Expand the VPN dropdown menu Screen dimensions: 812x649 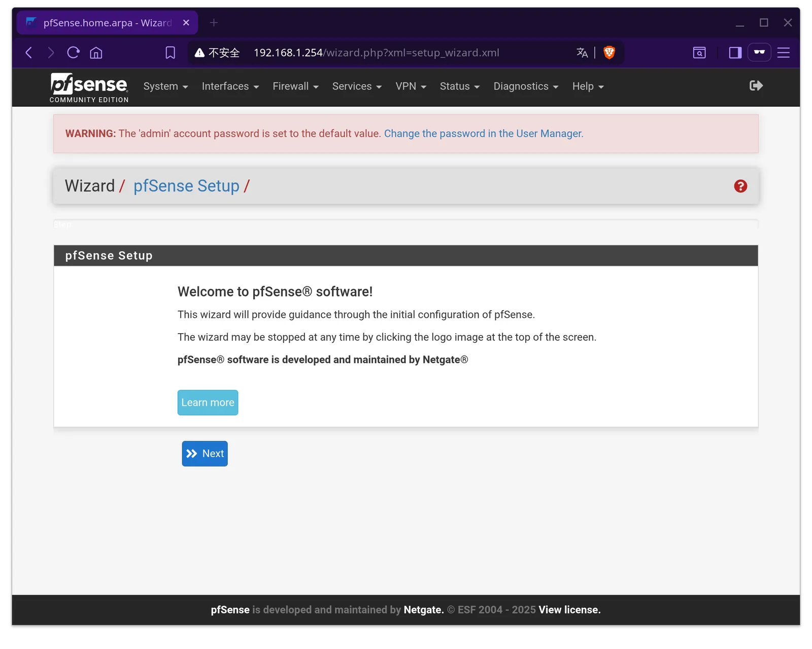[411, 87]
